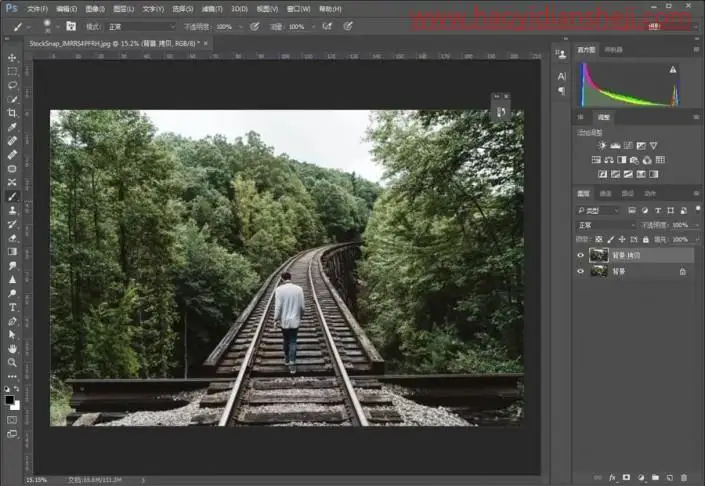
Task: Toggle lock image pixels brush icon
Action: pos(611,239)
